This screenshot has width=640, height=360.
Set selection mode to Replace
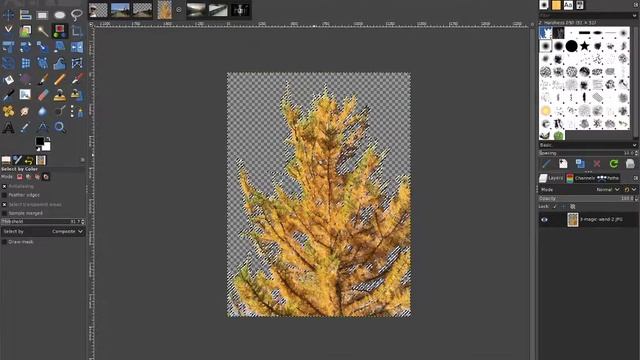click(x=20, y=177)
